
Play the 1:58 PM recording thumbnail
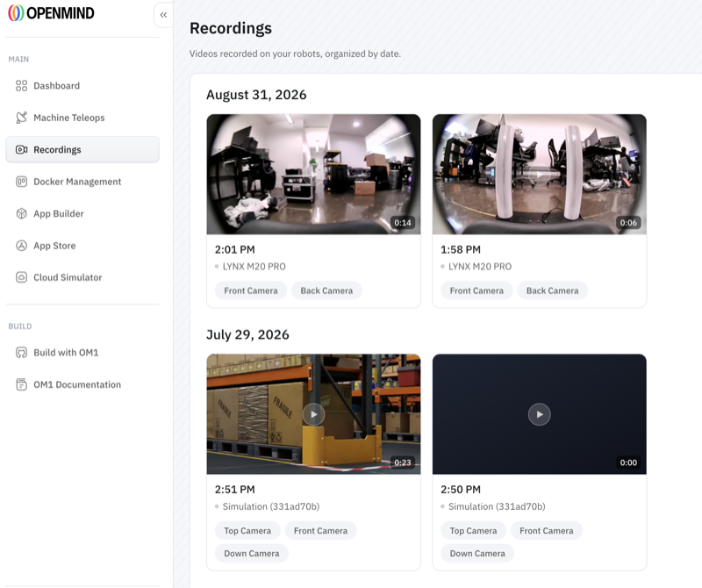[x=539, y=174]
